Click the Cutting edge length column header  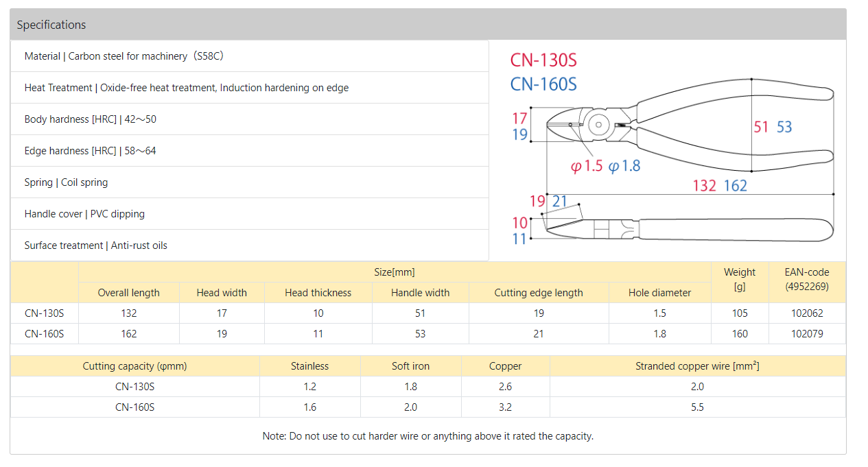(x=539, y=293)
